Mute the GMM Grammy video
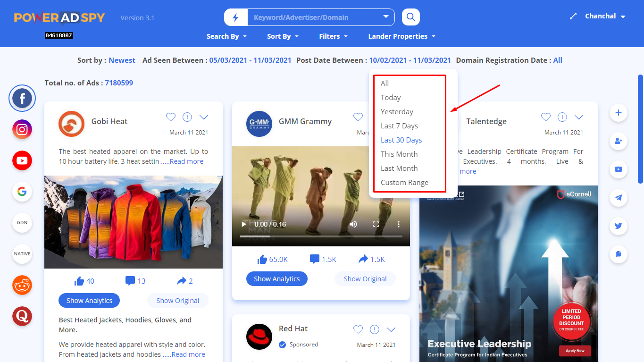The image size is (644, 362). pos(353,224)
